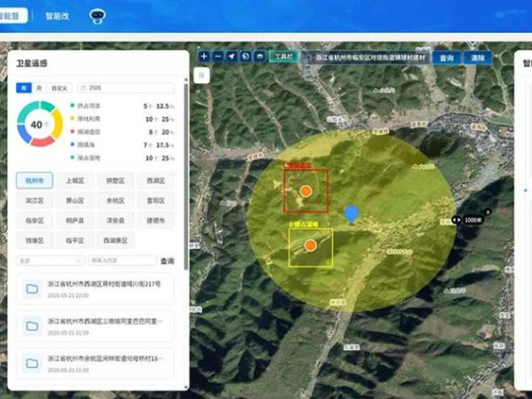
Task: Click the 清除 clear button above map
Action: point(478,58)
